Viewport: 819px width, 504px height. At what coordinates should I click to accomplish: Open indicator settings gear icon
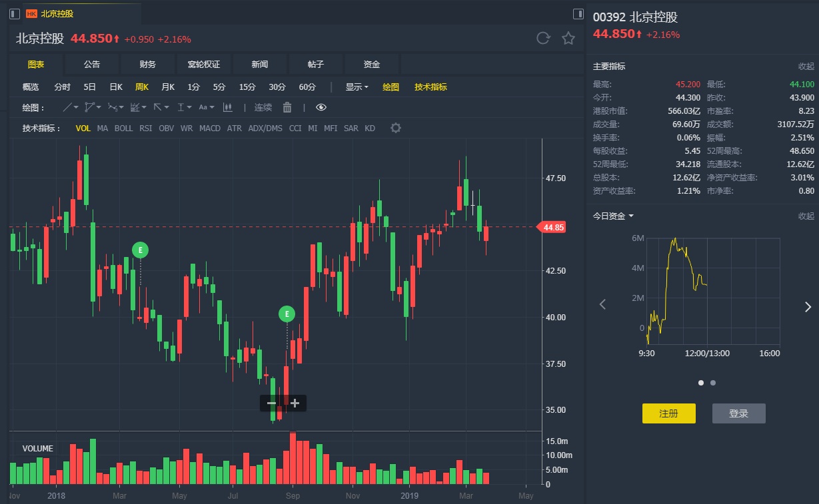pos(396,128)
